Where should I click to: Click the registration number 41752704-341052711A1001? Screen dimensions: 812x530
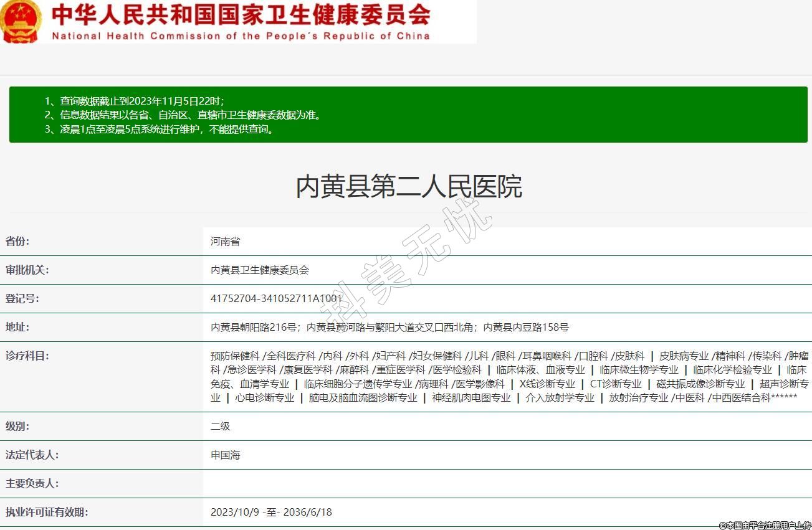(276, 299)
